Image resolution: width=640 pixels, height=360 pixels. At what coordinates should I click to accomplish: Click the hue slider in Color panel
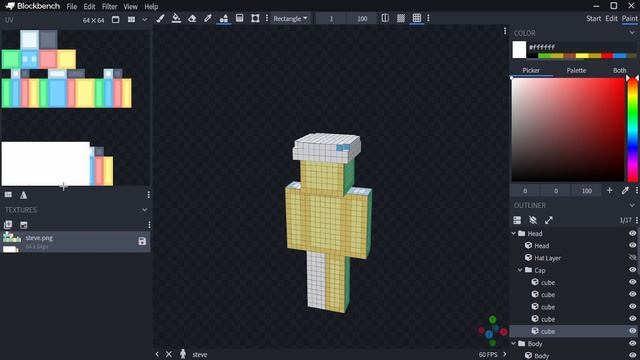tap(632, 129)
